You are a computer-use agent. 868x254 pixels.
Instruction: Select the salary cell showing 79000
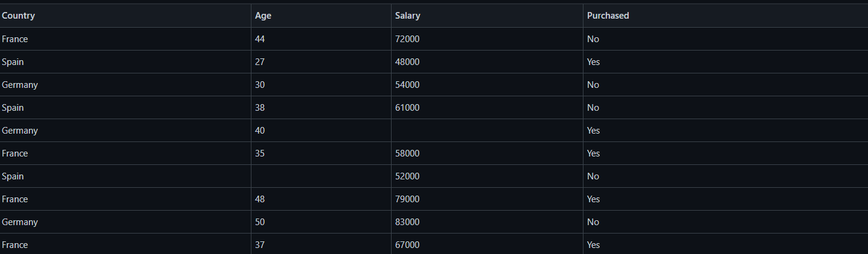click(487, 199)
